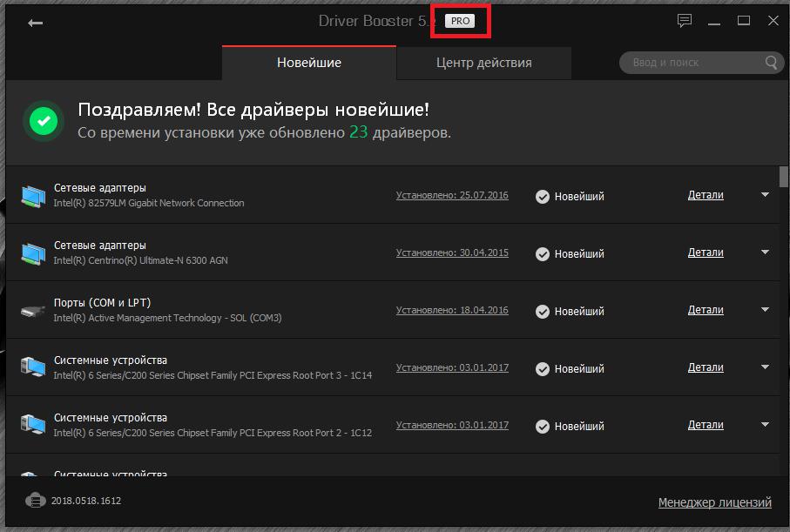Click the back arrow icon

pos(35,23)
